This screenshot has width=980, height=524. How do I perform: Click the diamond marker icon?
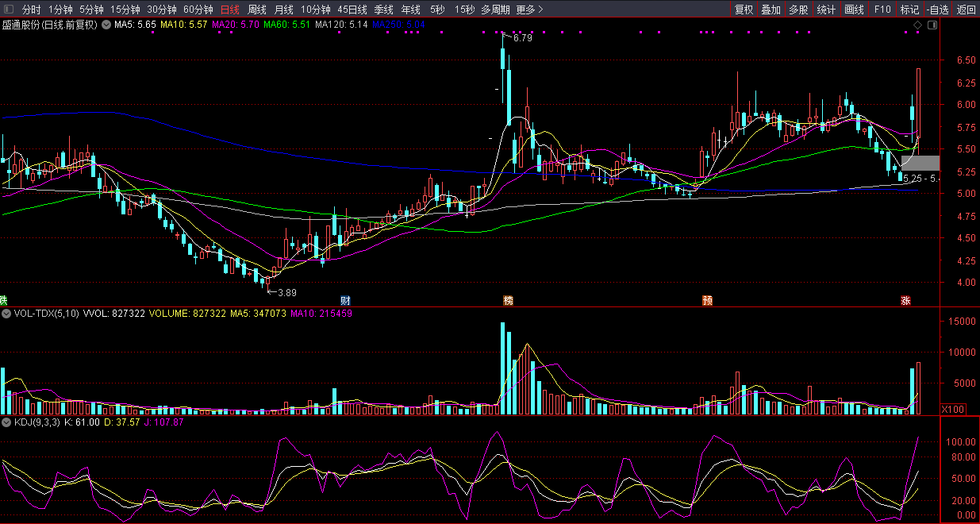click(x=917, y=25)
